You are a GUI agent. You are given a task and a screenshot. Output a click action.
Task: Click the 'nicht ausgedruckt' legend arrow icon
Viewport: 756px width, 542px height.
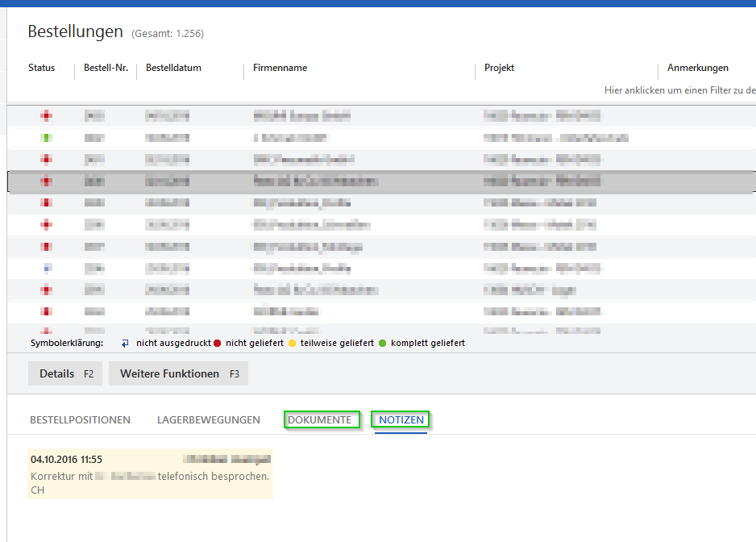[x=125, y=343]
